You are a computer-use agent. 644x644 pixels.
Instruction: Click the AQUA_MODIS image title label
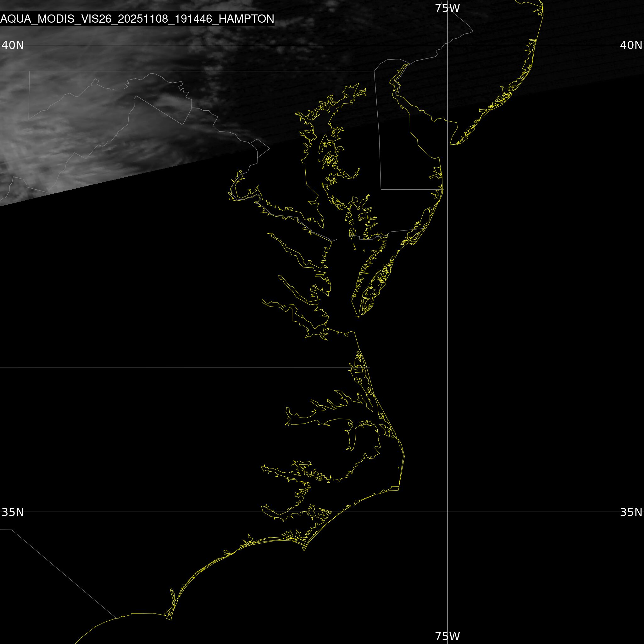point(137,19)
